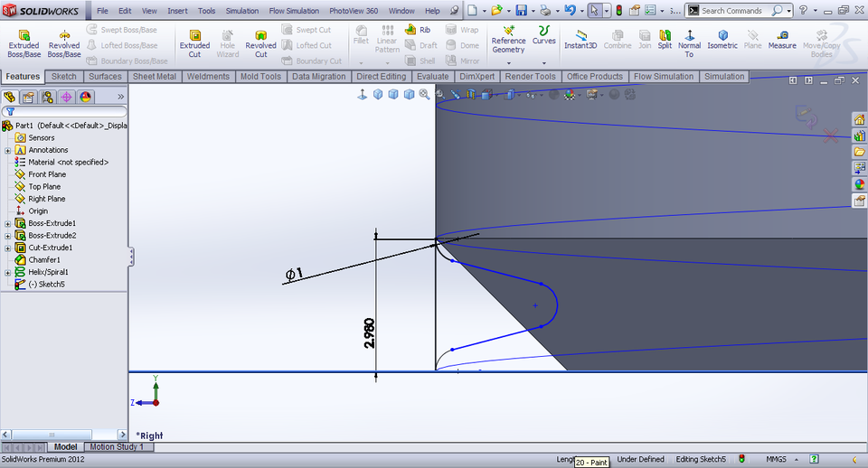The image size is (868, 468).
Task: Open the PropertyManager panel tab
Action: coord(28,98)
